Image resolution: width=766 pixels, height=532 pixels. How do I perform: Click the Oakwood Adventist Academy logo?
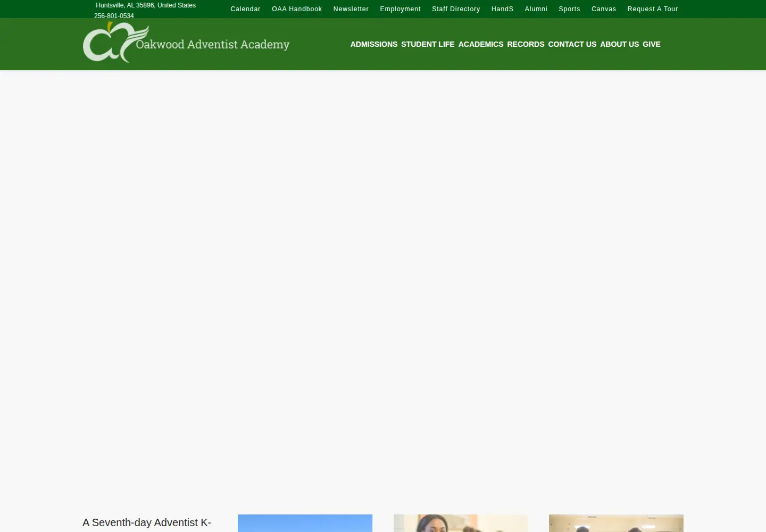coord(186,43)
